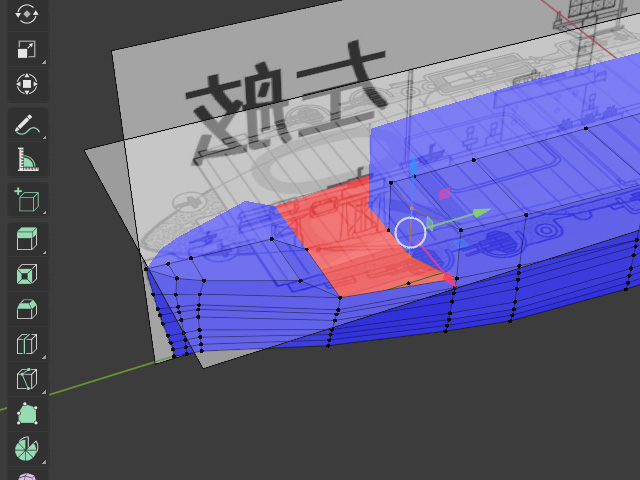Pick the Poly Build tool
640x480 pixels.
tap(27, 414)
